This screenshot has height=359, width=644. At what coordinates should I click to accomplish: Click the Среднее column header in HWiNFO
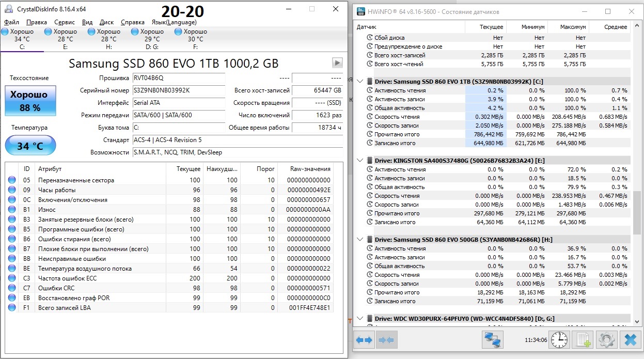click(609, 27)
